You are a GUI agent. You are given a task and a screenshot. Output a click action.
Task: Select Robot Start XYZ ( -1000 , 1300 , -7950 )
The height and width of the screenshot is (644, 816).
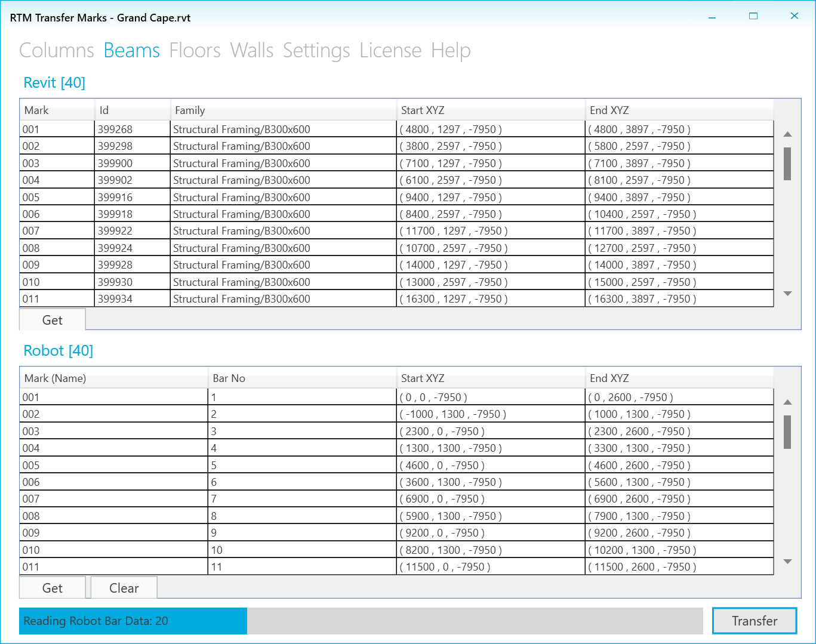click(491, 414)
